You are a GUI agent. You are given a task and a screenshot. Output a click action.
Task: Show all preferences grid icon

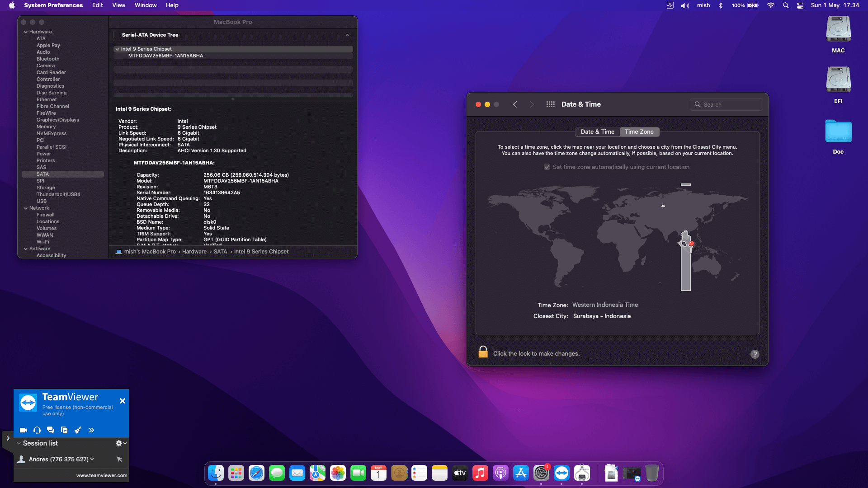[550, 104]
